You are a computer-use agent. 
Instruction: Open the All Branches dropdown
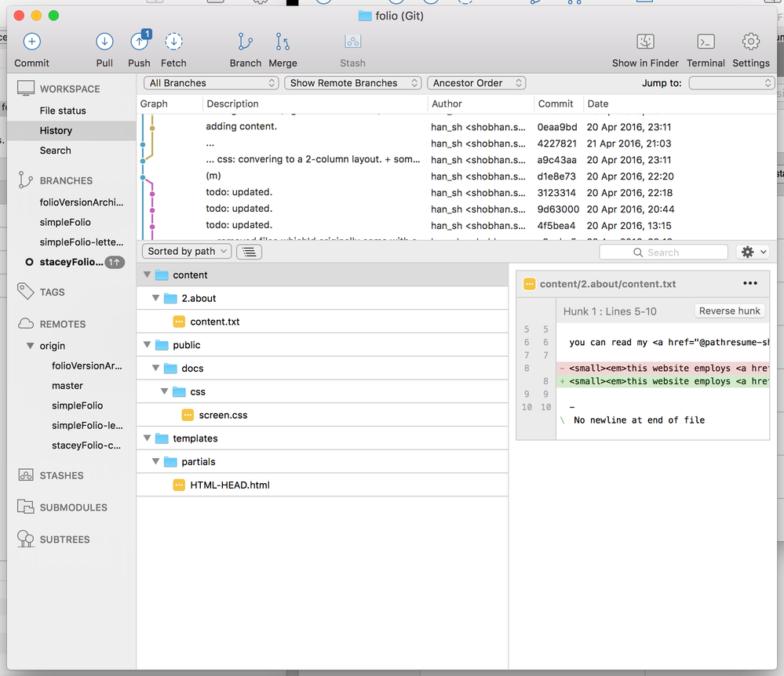[211, 83]
